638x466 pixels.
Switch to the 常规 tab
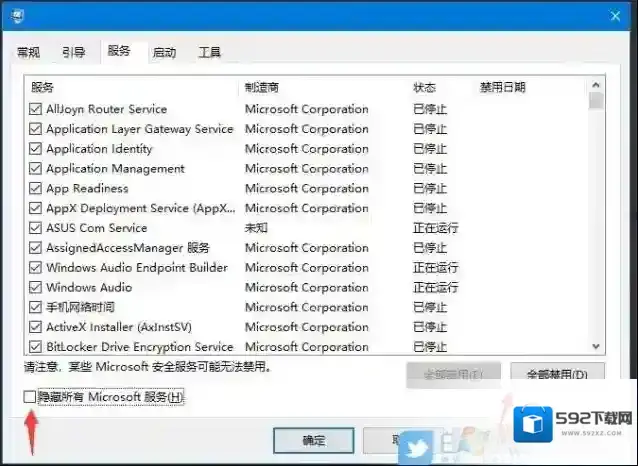[28, 52]
